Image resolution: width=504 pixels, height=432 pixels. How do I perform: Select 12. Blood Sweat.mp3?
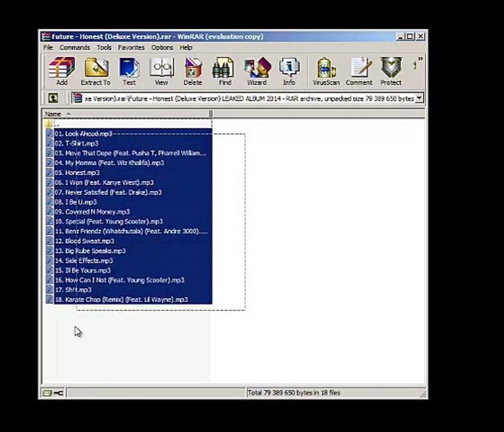tap(128, 241)
